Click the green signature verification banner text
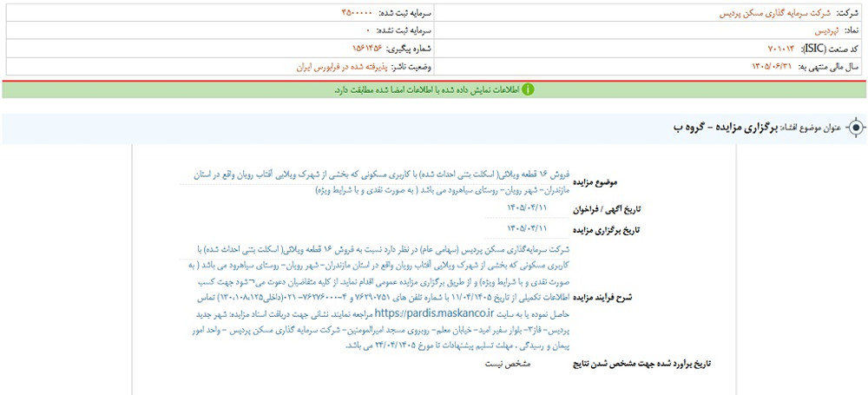 [427, 89]
